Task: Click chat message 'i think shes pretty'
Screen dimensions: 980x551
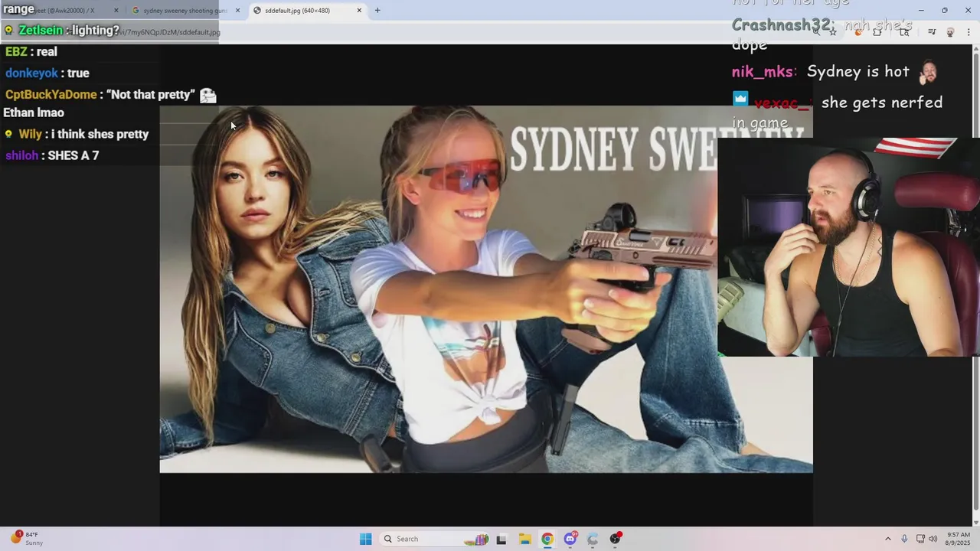Action: coord(100,134)
